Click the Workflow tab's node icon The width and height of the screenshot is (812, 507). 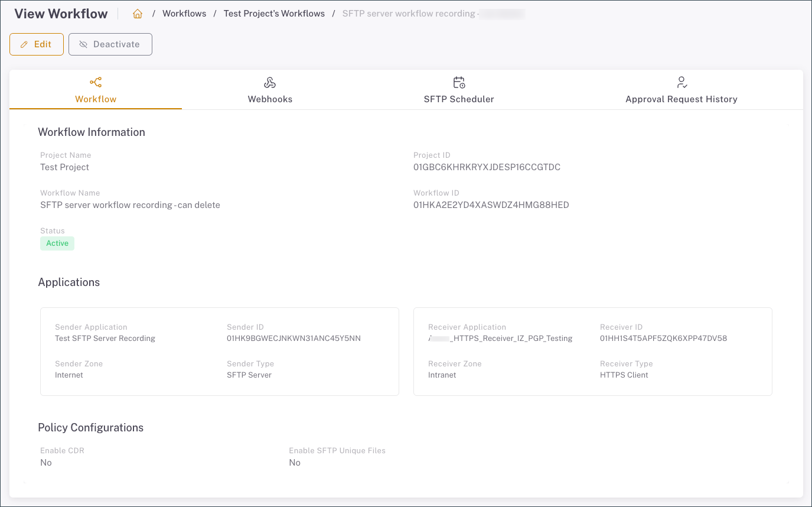96,82
